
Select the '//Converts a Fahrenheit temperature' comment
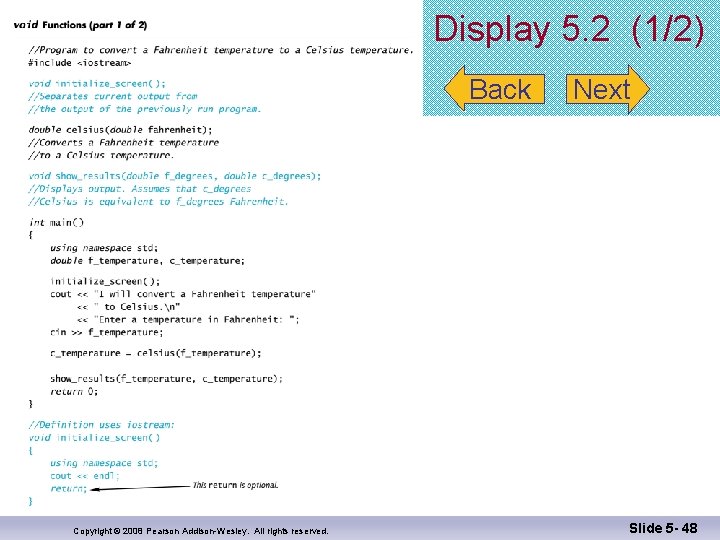point(124,143)
